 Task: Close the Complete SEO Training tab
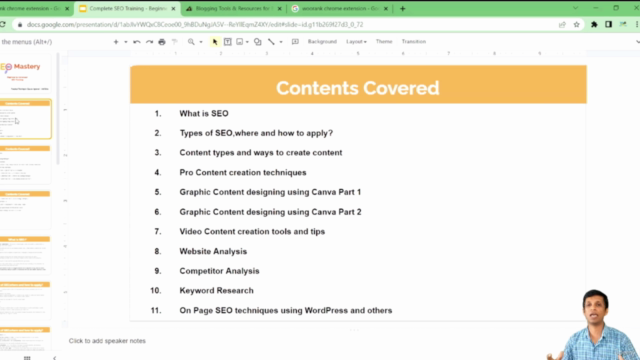pos(173,9)
